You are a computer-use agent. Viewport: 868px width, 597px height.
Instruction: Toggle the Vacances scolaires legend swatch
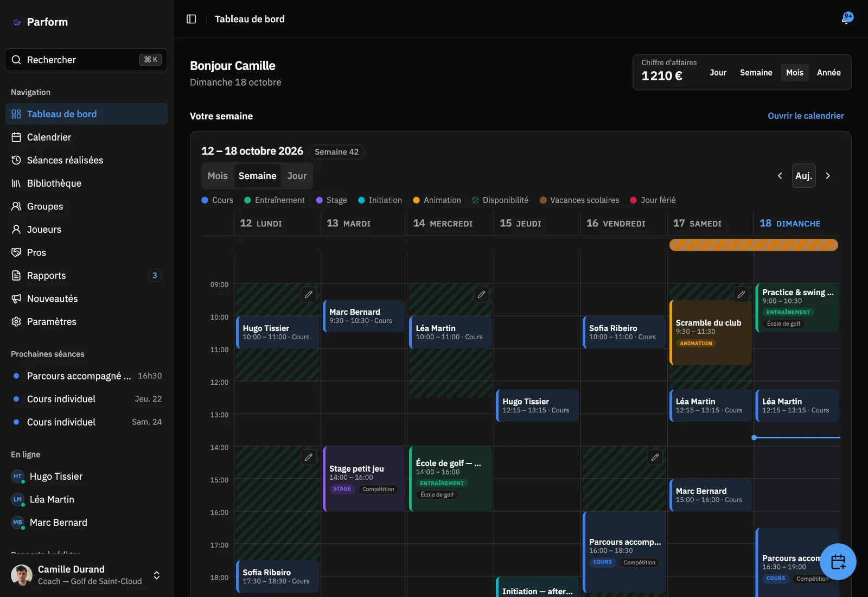543,200
